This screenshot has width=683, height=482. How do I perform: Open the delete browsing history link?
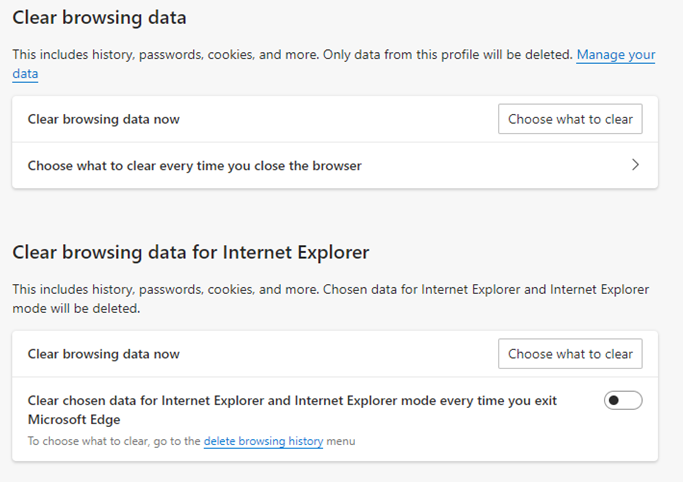(263, 441)
